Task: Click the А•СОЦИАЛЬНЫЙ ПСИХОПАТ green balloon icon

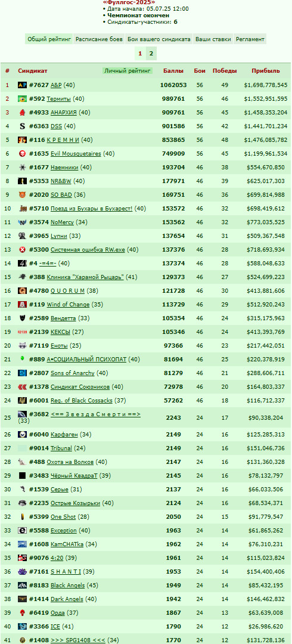Action: coord(22,360)
